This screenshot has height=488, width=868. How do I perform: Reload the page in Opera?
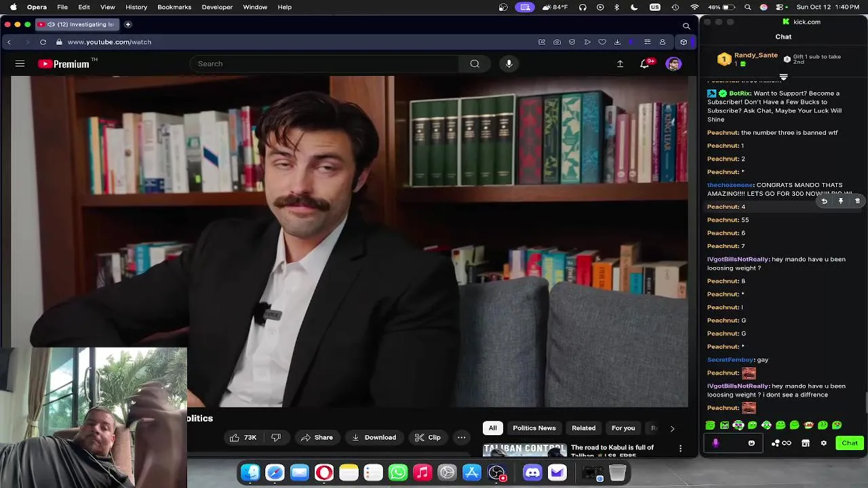43,42
